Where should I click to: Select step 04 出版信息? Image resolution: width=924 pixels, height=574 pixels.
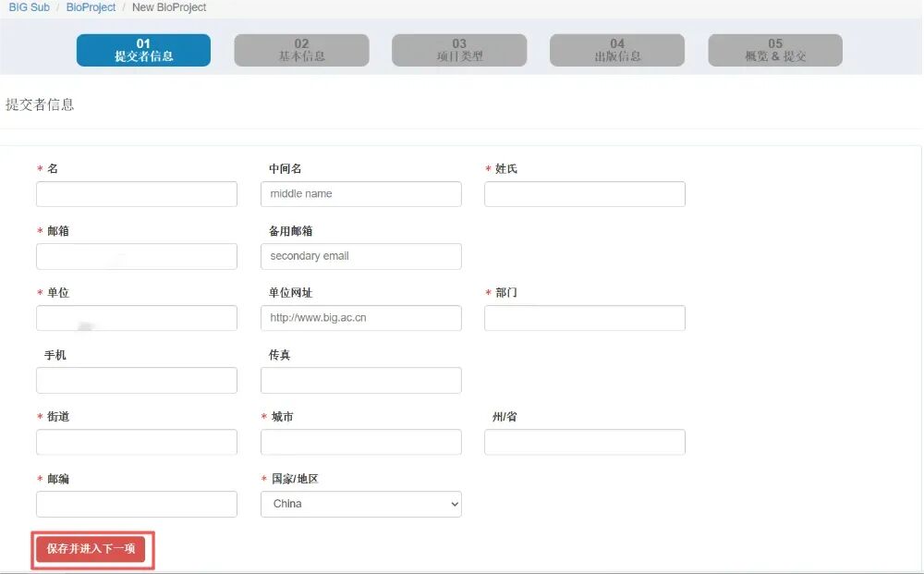[x=616, y=50]
